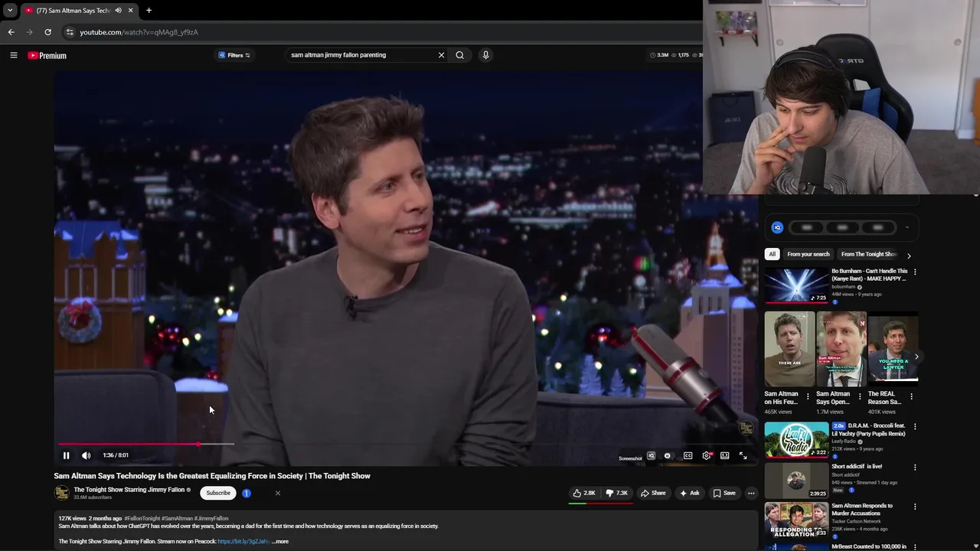Screen dimensions: 980x551
Task: Click the address bar URL
Action: pos(139,32)
